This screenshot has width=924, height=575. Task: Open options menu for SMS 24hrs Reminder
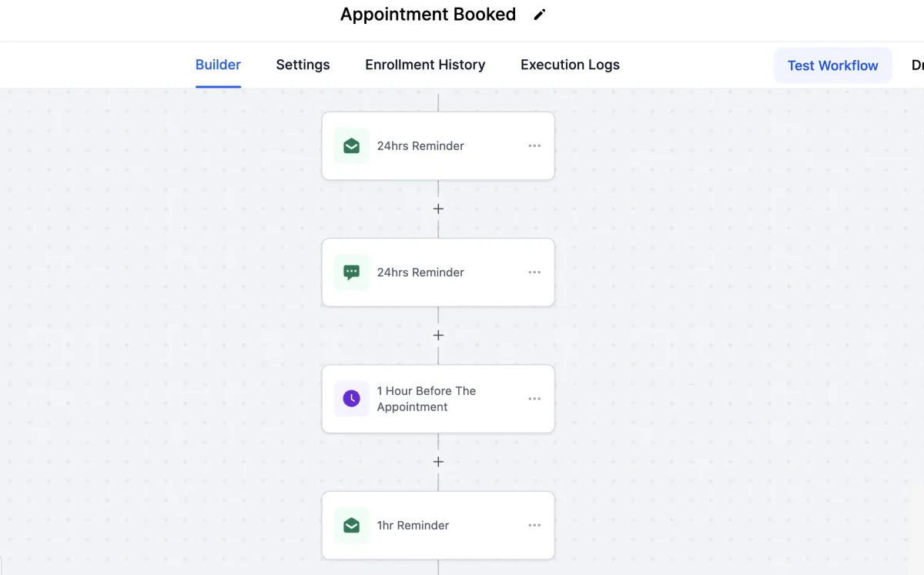coord(534,272)
